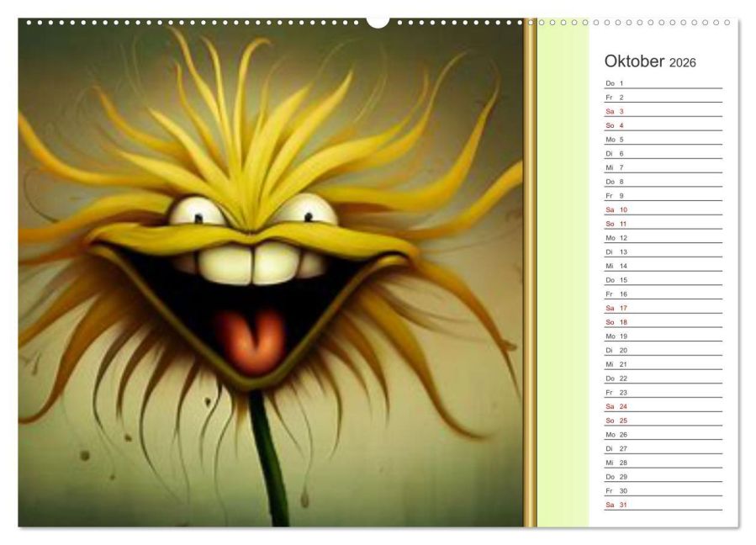The height and width of the screenshot is (545, 756).
Task: Select the Do 1 date row
Action: pos(663,83)
